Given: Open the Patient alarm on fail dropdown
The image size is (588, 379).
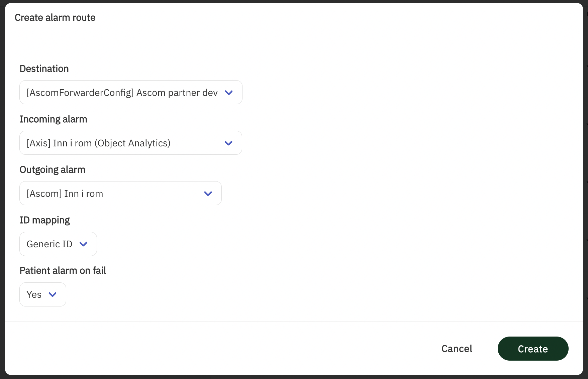Looking at the screenshot, I should [x=43, y=294].
